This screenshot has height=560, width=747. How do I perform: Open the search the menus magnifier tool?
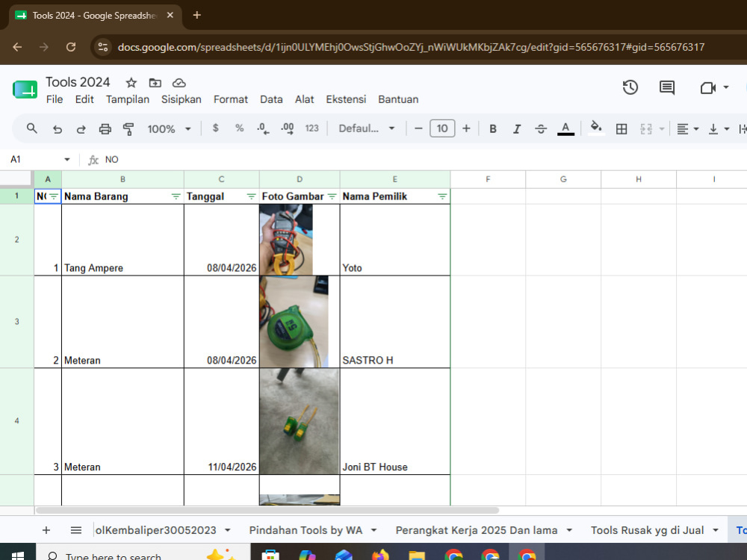(32, 128)
